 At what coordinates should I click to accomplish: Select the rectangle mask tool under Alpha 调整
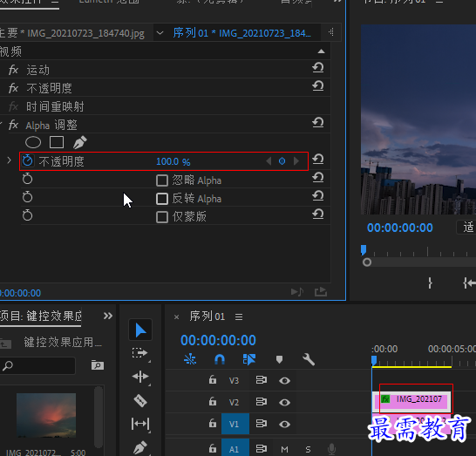pos(57,142)
